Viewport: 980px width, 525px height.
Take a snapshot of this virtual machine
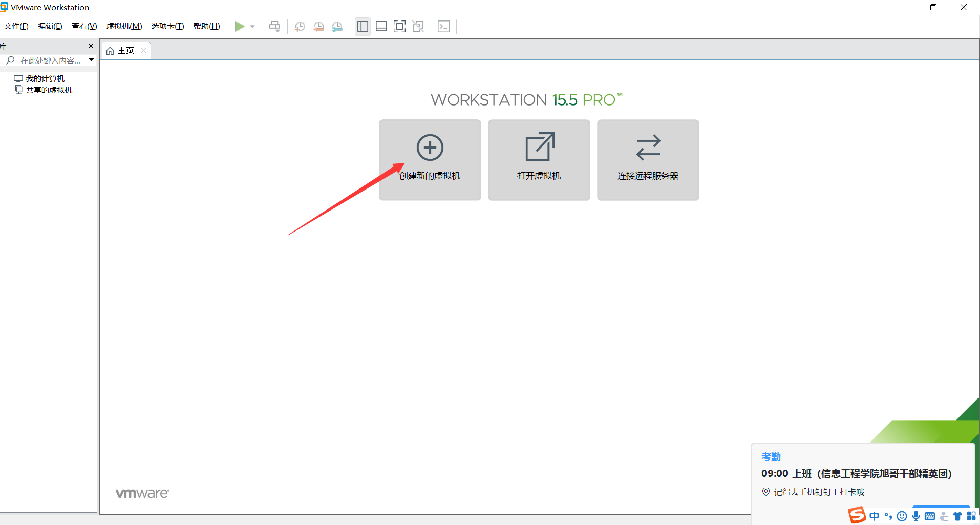click(300, 27)
